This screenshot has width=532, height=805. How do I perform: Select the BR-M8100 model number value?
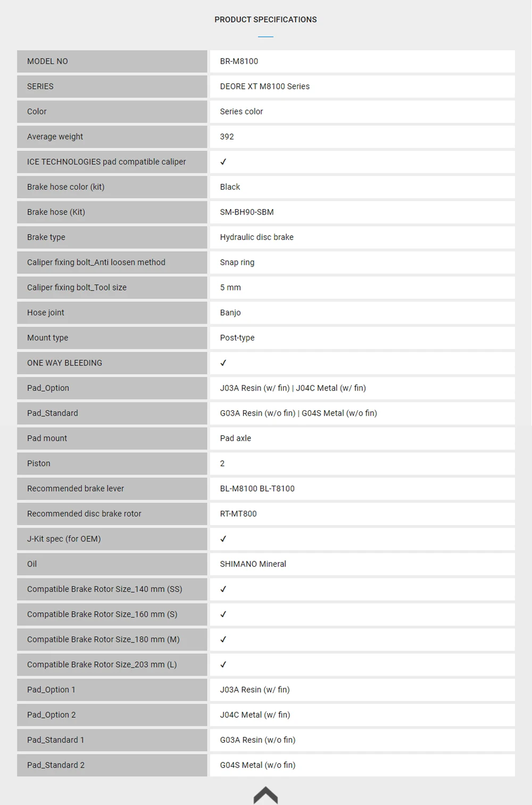click(239, 61)
